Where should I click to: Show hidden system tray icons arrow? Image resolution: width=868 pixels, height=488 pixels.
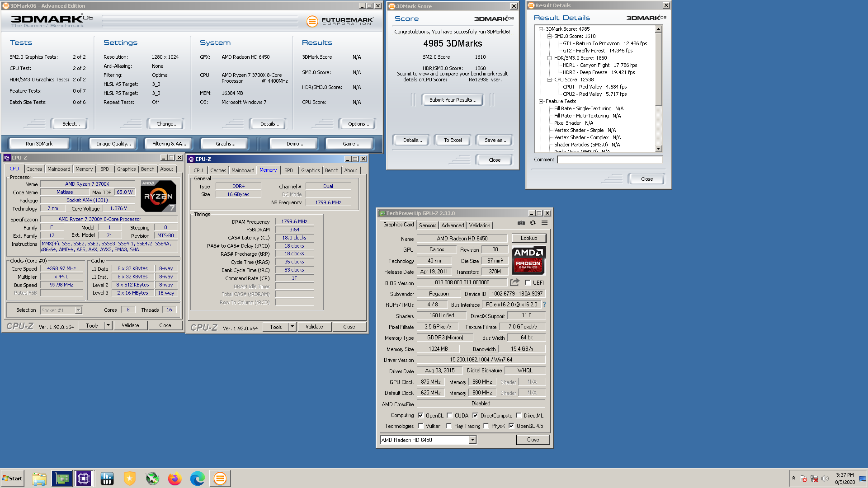pyautogui.click(x=793, y=478)
